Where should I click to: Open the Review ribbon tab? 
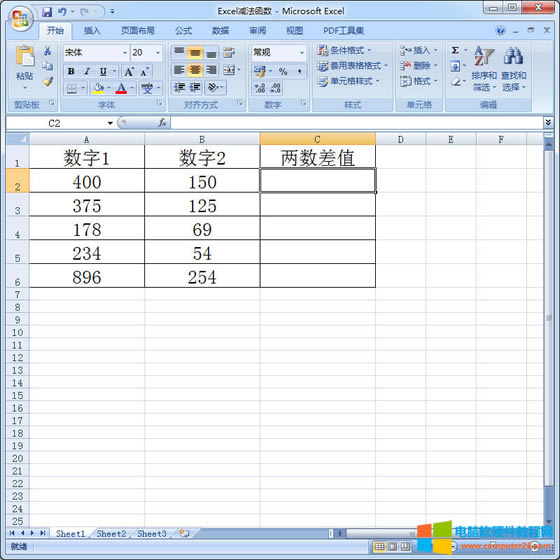[258, 31]
